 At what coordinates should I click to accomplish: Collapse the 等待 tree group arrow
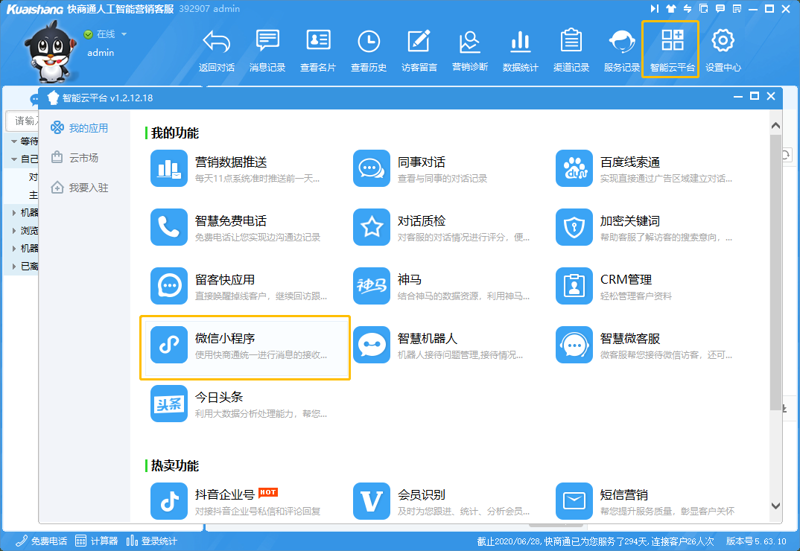14,141
